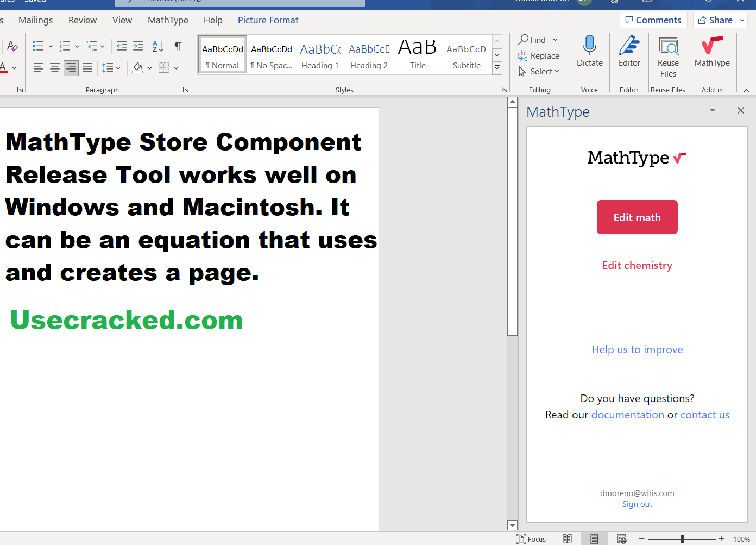Open Help us to improve link

click(637, 349)
